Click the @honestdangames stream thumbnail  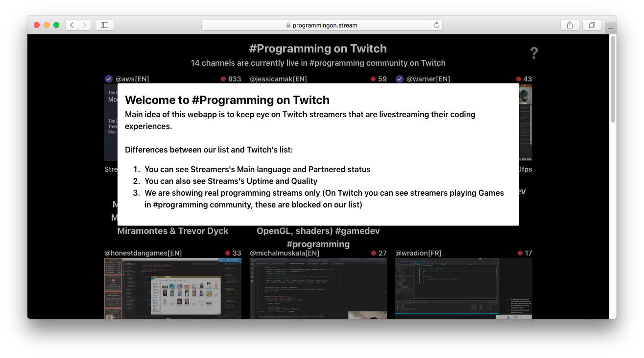pyautogui.click(x=172, y=288)
